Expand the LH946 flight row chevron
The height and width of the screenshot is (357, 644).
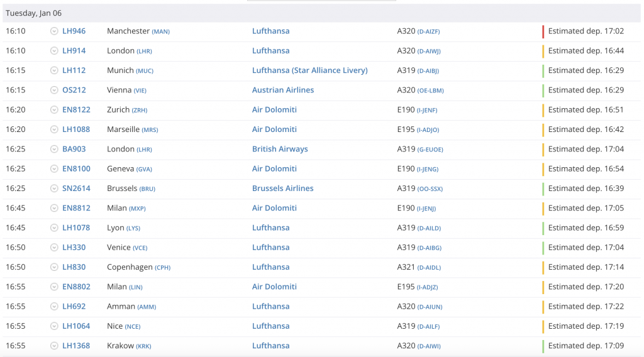point(54,31)
